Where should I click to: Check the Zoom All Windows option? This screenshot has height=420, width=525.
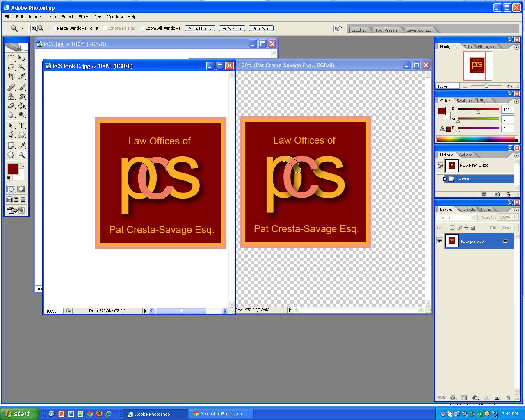[x=142, y=28]
